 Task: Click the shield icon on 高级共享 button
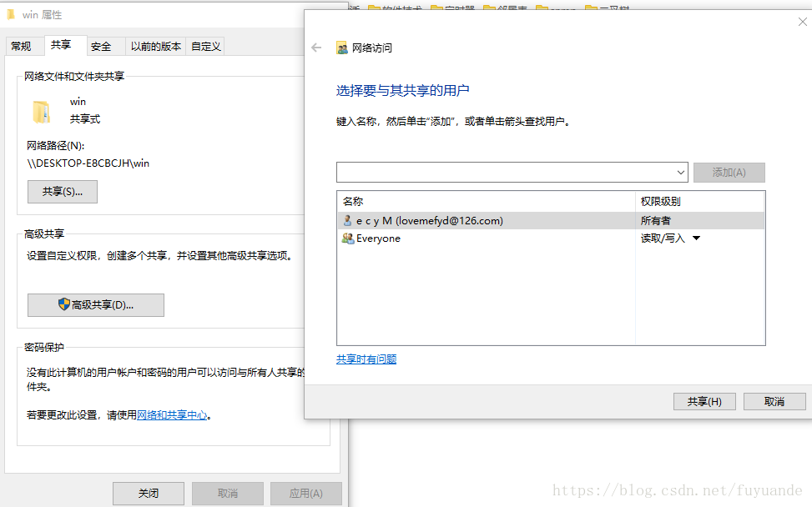click(x=63, y=304)
